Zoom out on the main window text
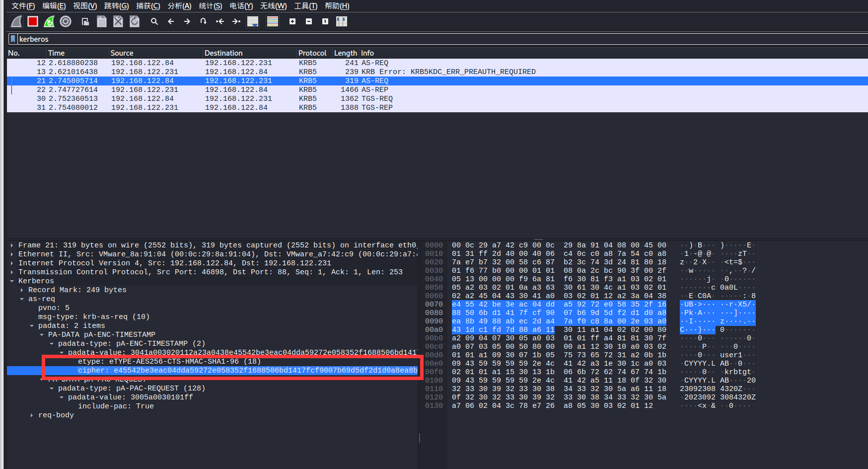 point(309,21)
